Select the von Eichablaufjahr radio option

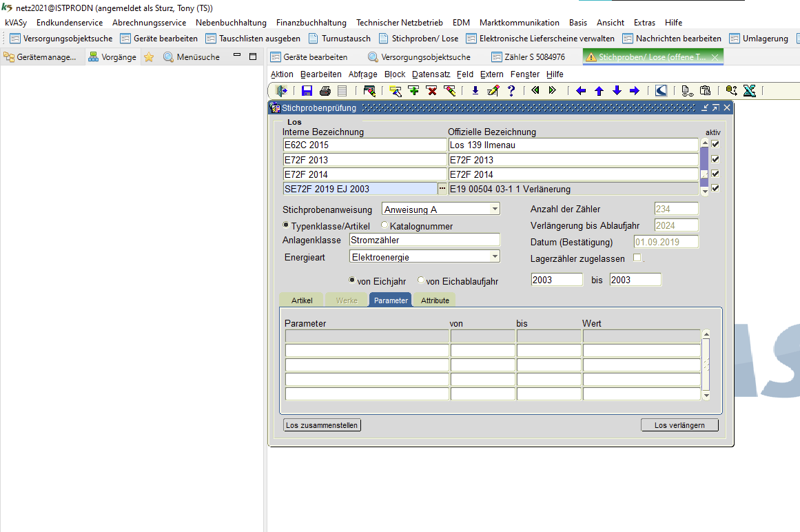[x=421, y=281]
